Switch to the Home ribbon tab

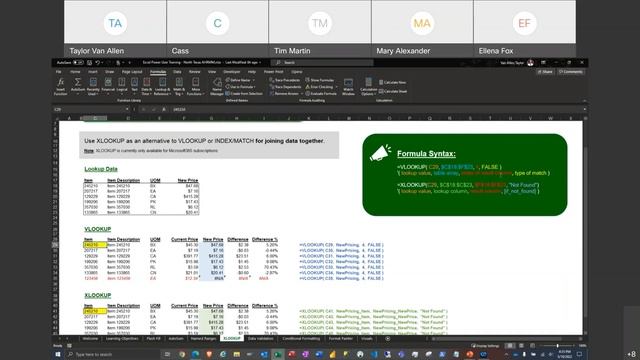tap(75, 72)
